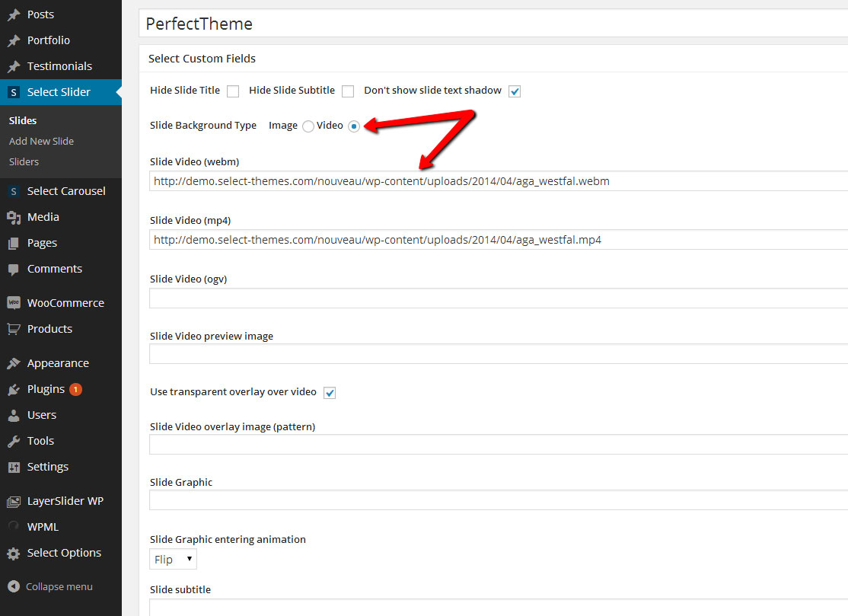Click the PerfectTheme title field
The width and height of the screenshot is (848, 616).
pyautogui.click(x=493, y=24)
